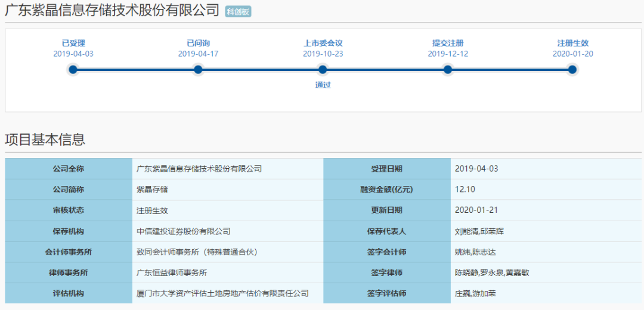This screenshot has width=644, height=310.
Task: Click the 保荐代表人 header cell
Action: [x=388, y=231]
